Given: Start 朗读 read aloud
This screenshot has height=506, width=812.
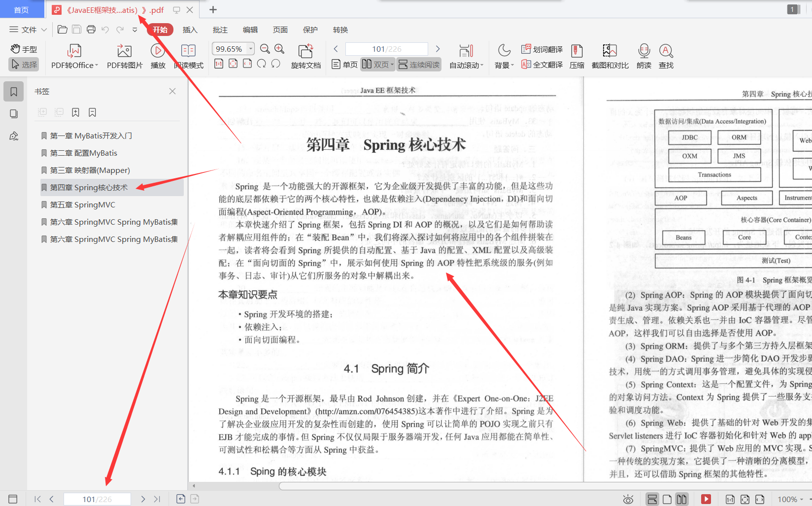Looking at the screenshot, I should (644, 57).
